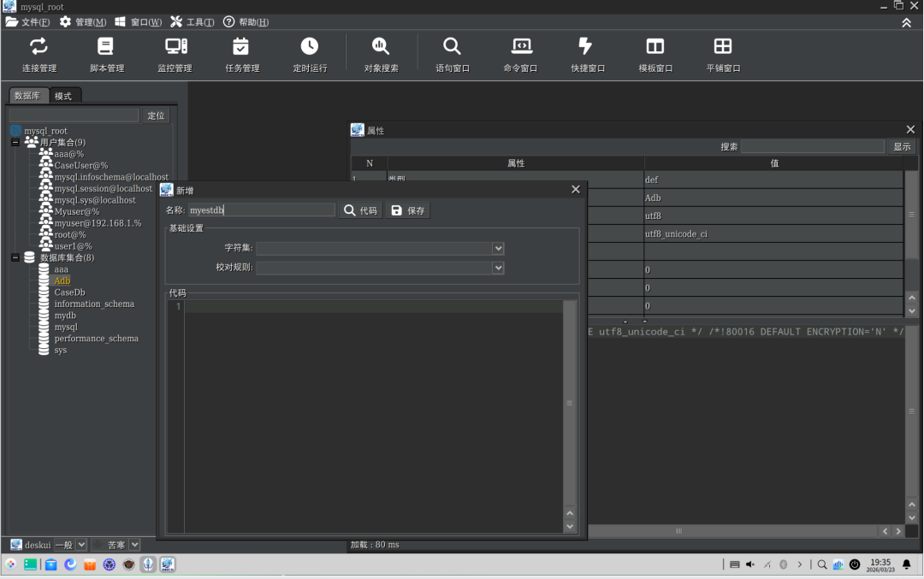This screenshot has width=924, height=579.
Task: Open the 帮助(H) menu
Action: (x=246, y=21)
